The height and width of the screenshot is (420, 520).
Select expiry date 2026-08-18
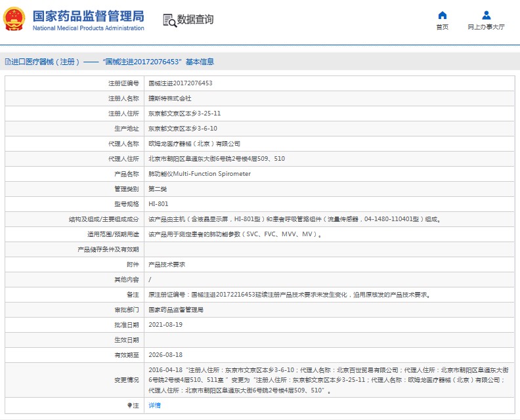point(165,355)
